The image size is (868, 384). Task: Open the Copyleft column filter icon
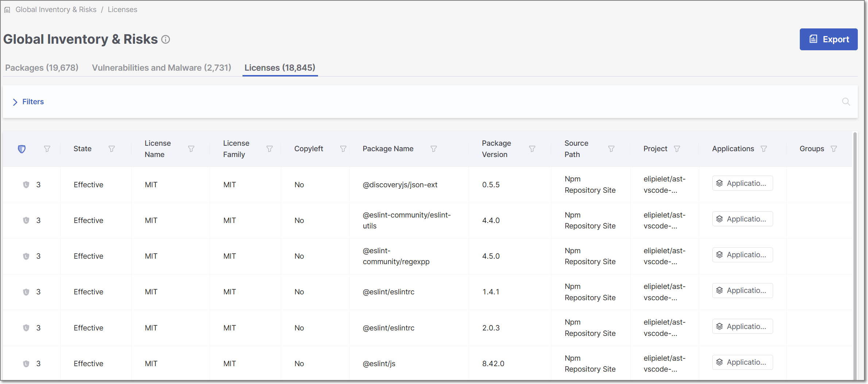[343, 149]
